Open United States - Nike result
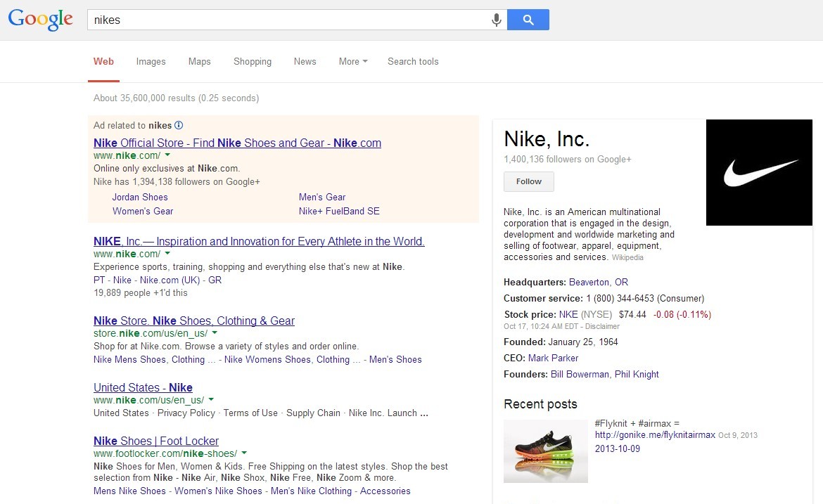The width and height of the screenshot is (823, 504). [143, 387]
